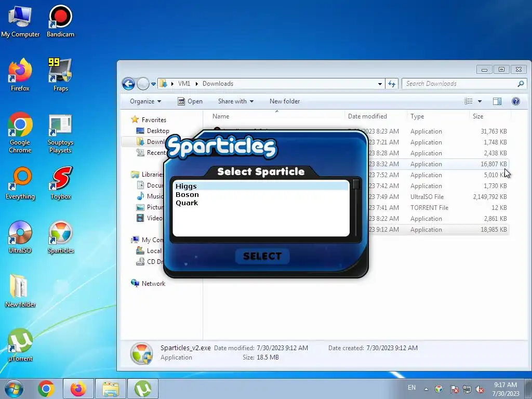Go back in Explorer navigation
The width and height of the screenshot is (532, 399).
pos(129,84)
